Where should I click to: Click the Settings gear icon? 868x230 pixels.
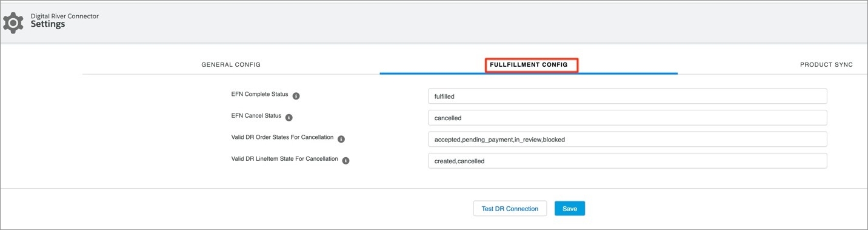[13, 22]
